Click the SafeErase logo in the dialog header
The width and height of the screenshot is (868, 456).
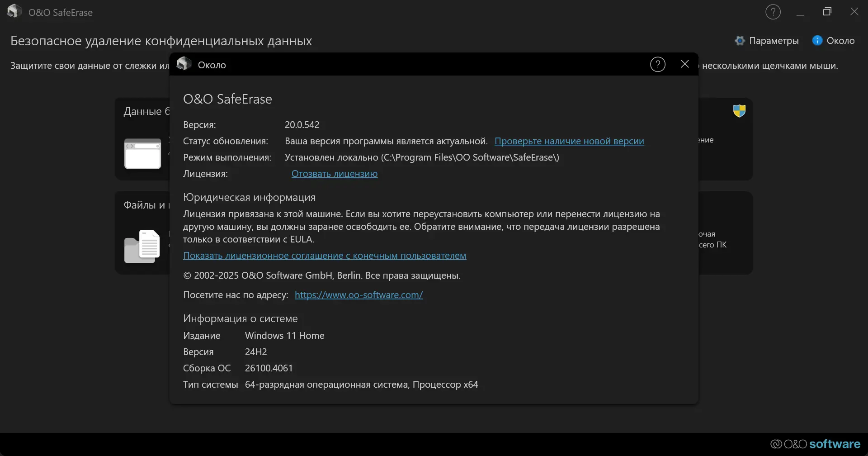pyautogui.click(x=184, y=64)
